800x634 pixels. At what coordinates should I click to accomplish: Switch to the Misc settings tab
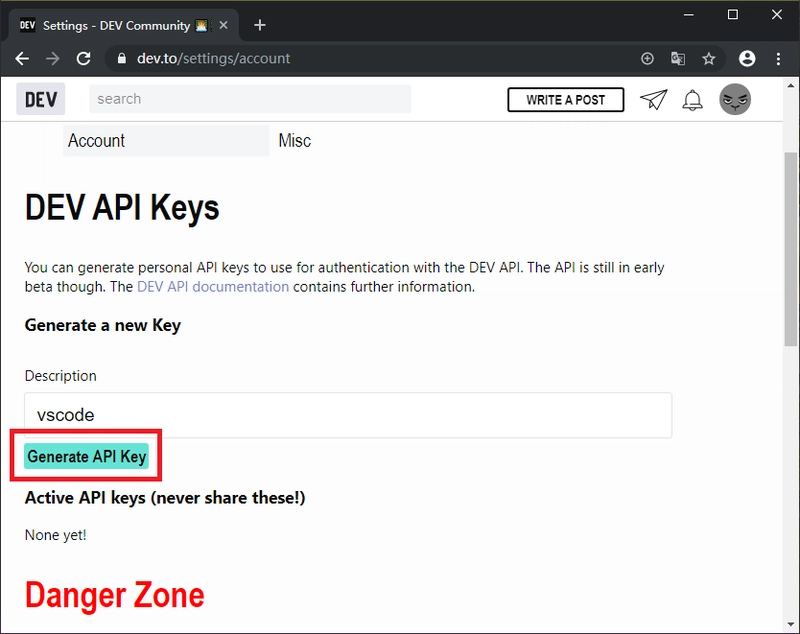pos(295,140)
